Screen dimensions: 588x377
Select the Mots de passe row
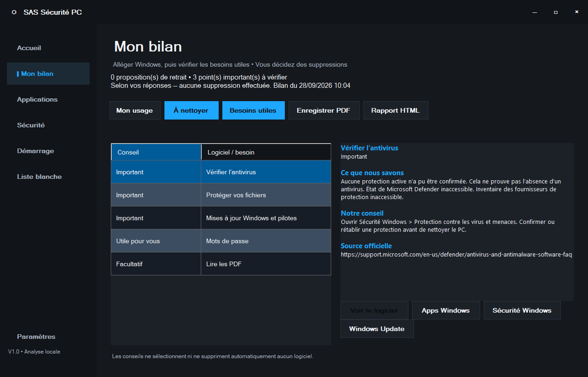(x=221, y=241)
